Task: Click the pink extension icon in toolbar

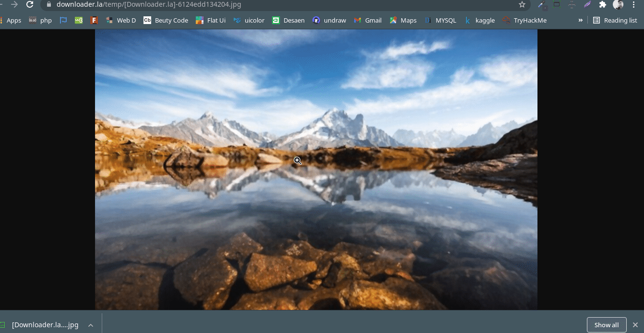Action: click(587, 5)
